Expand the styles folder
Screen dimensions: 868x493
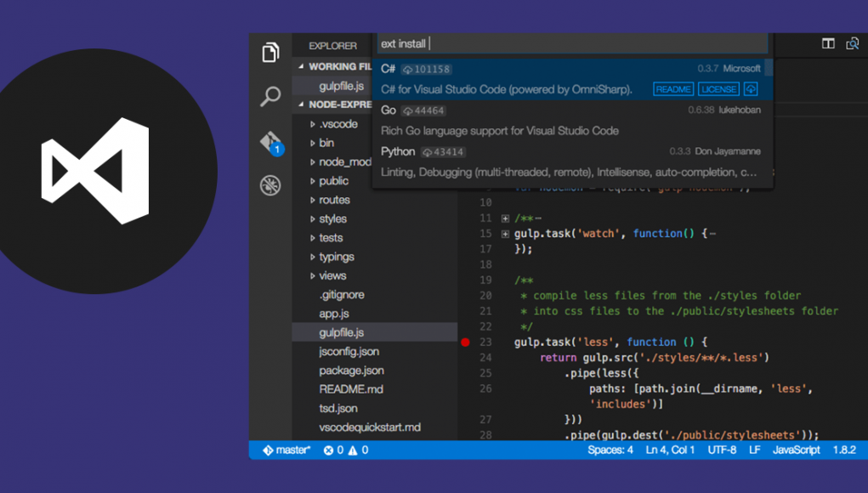313,219
